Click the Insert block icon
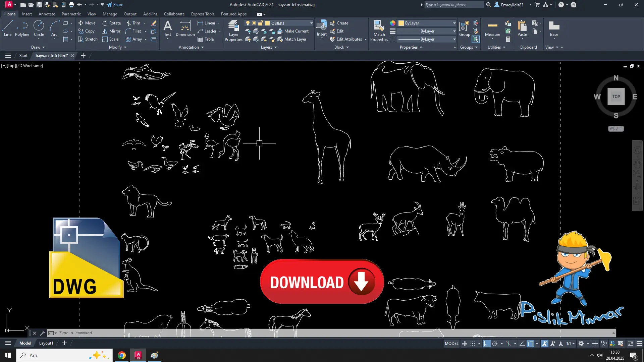This screenshot has width=644, height=362. point(321,26)
